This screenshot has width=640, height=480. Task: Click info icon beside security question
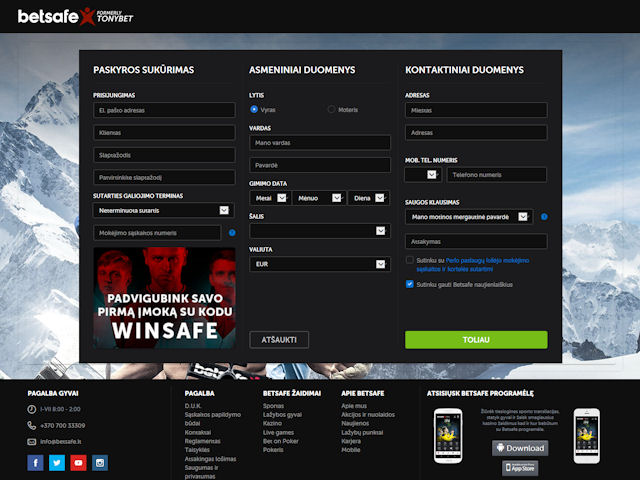pyautogui.click(x=544, y=217)
